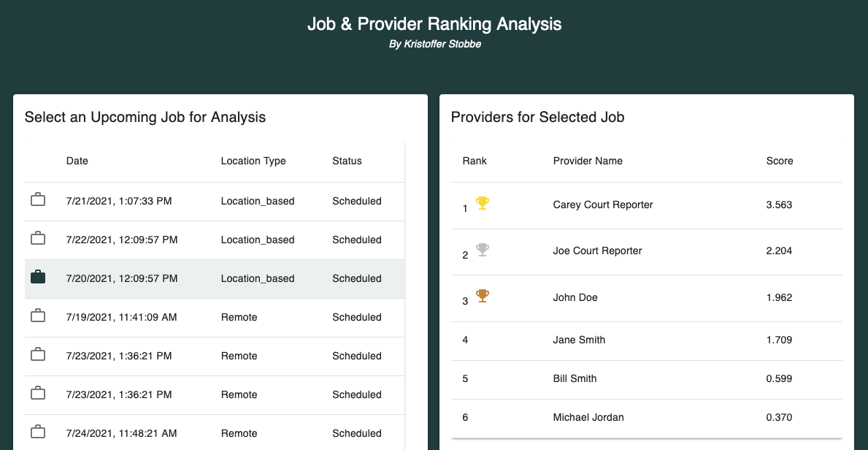Click the Score column header
Screen dimensions: 868x450
click(780, 161)
